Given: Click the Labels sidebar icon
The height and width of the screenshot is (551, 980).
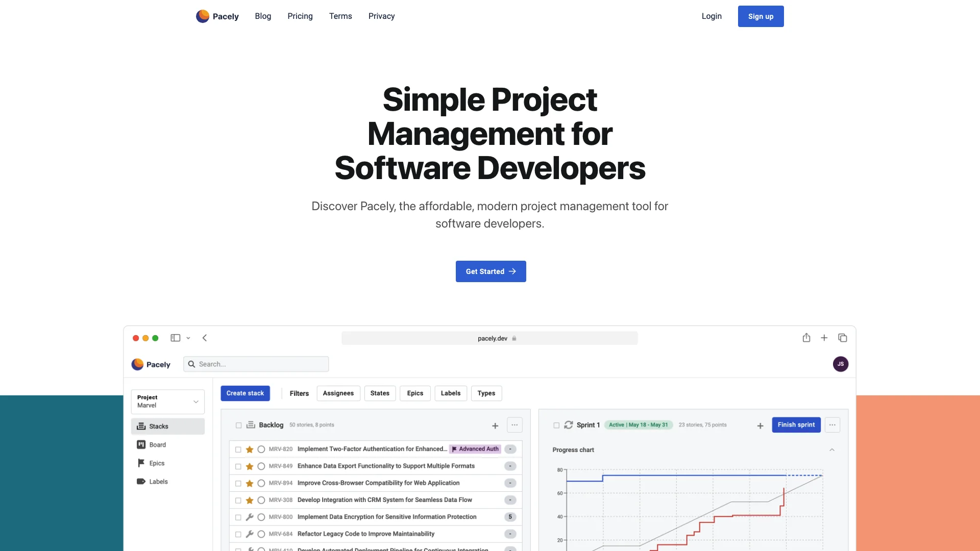Looking at the screenshot, I should [x=141, y=481].
